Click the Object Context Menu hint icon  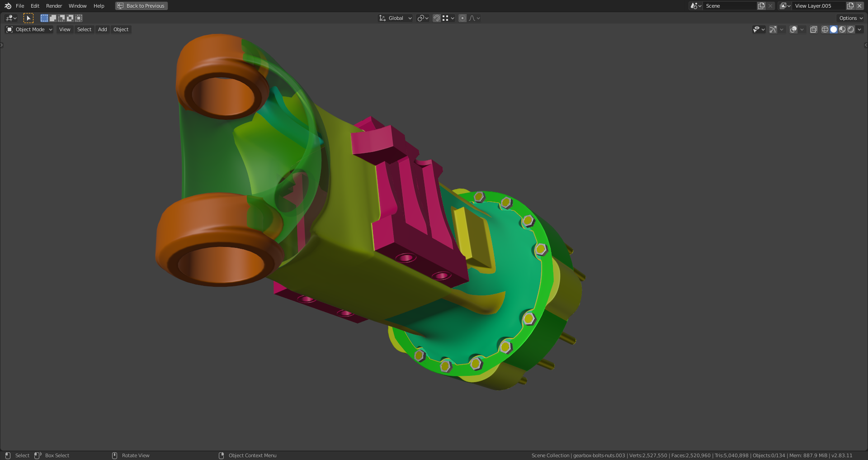(x=222, y=455)
